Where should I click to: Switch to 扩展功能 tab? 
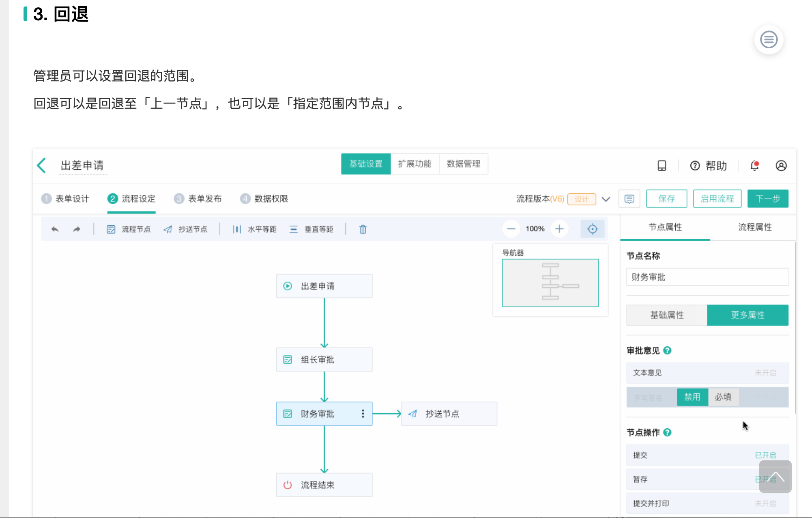pyautogui.click(x=415, y=164)
